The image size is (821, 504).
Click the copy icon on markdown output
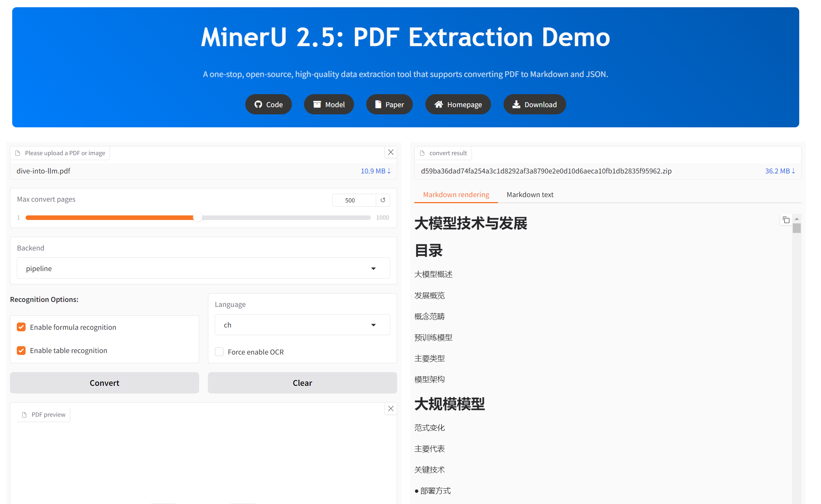(x=786, y=220)
